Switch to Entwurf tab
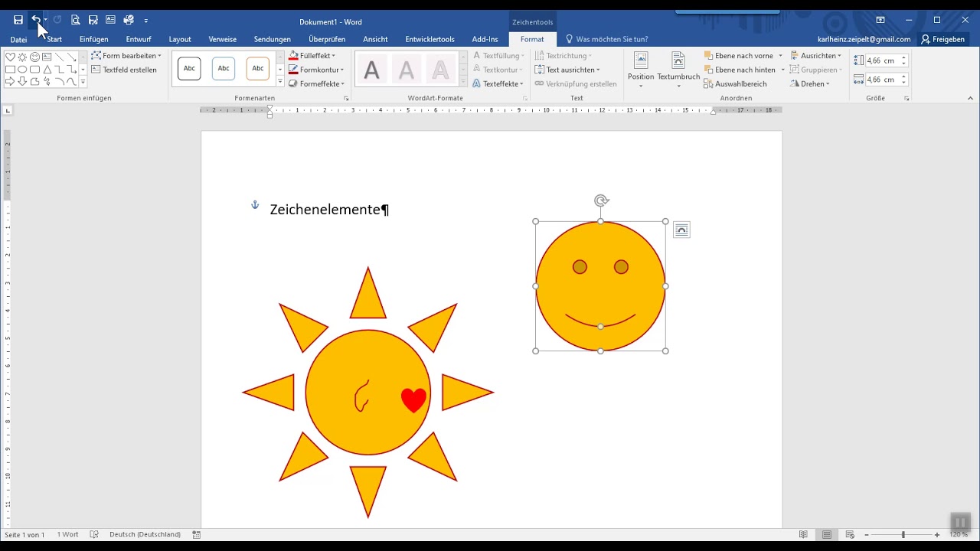 point(139,39)
